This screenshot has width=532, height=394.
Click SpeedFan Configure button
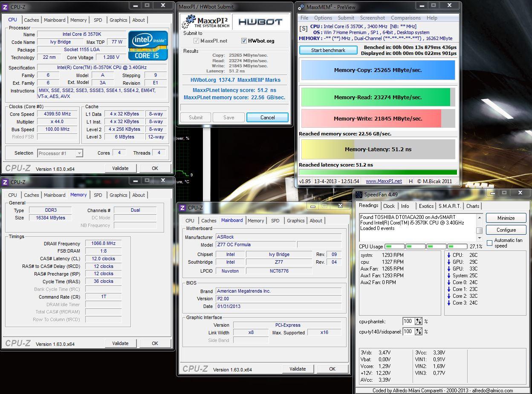[x=506, y=230]
